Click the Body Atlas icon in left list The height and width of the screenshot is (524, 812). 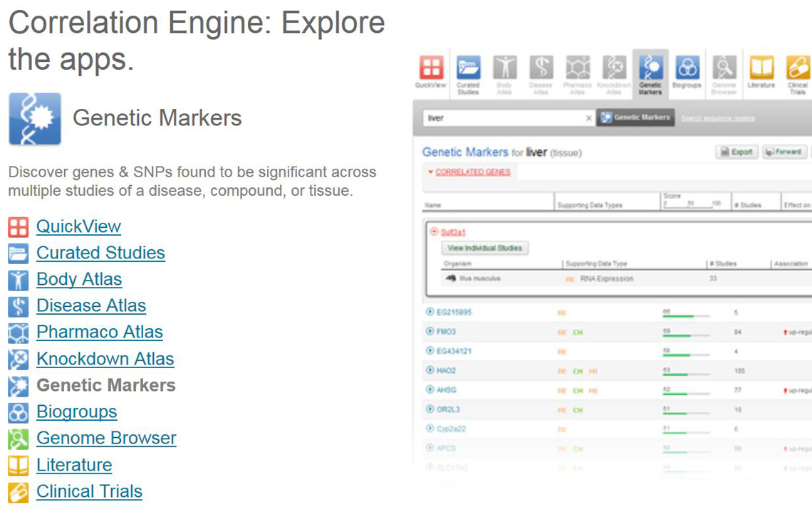tap(19, 280)
